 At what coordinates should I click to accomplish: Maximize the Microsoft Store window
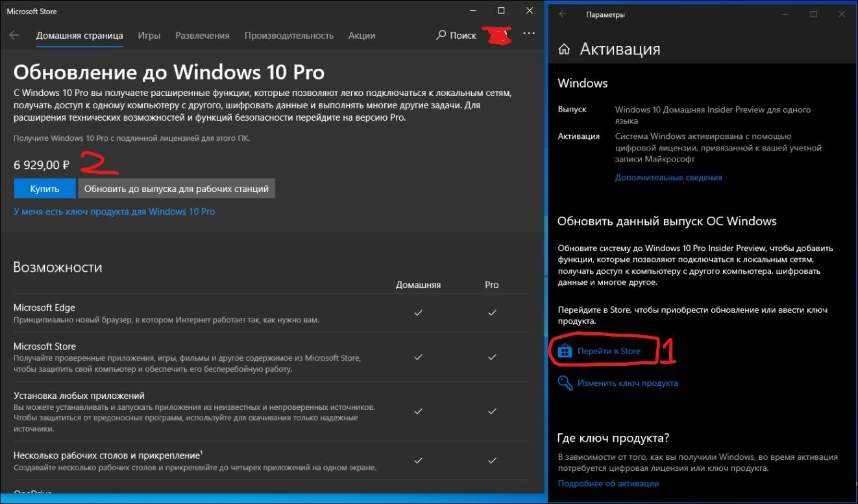pyautogui.click(x=501, y=11)
